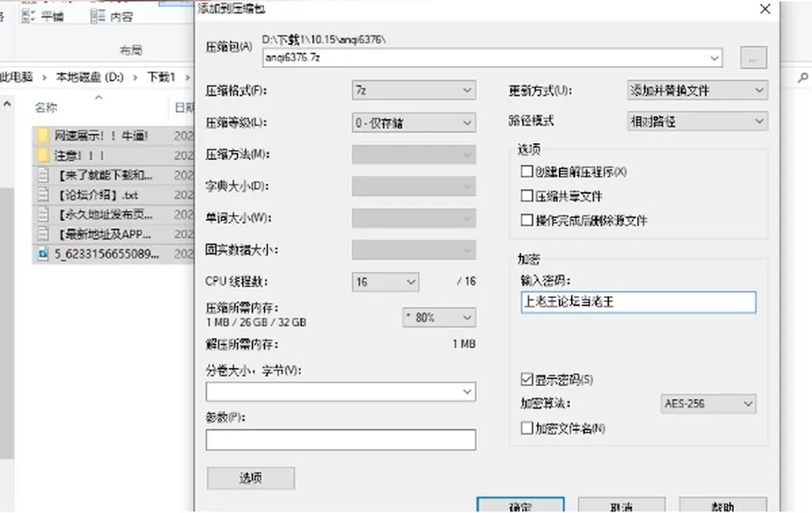
Task: Expand the archive name anqi6376.7z dropdown arrow
Action: (x=715, y=58)
